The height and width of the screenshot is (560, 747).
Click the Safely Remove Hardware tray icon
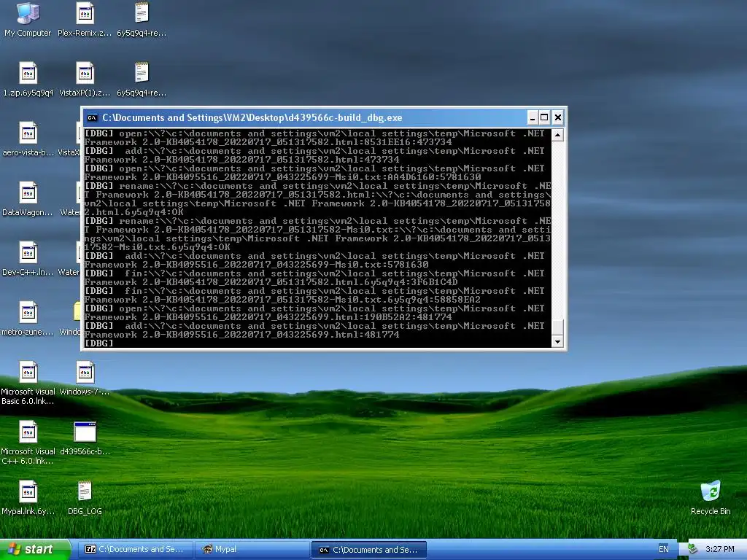pyautogui.click(x=693, y=550)
